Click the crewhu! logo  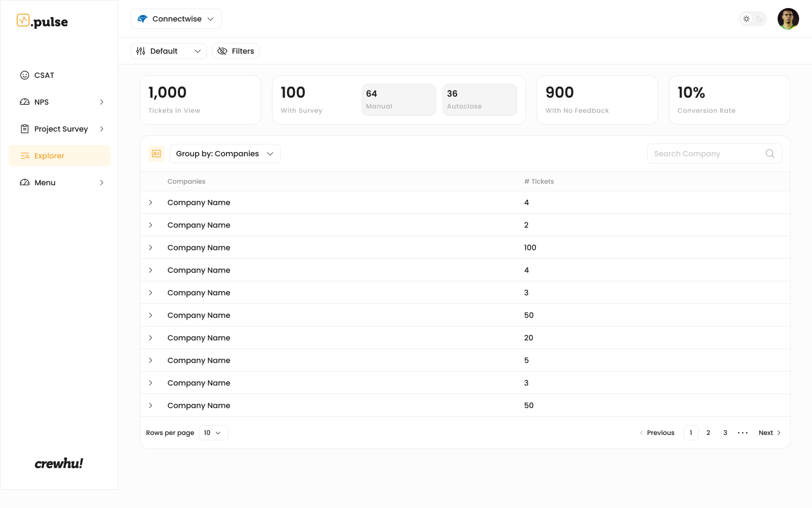(59, 463)
